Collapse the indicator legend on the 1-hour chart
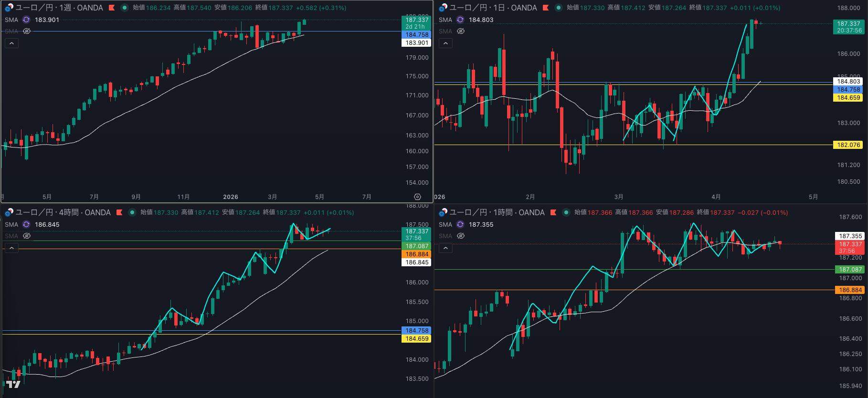 (445, 248)
